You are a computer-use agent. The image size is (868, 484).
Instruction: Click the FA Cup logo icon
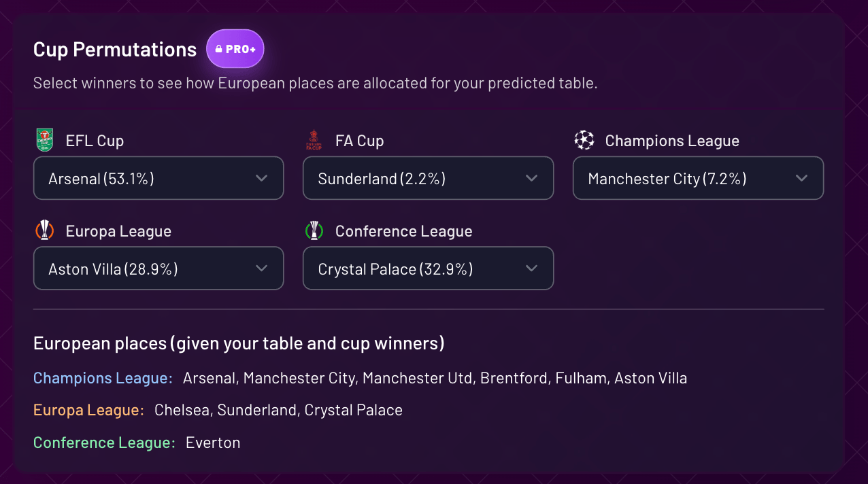[314, 141]
